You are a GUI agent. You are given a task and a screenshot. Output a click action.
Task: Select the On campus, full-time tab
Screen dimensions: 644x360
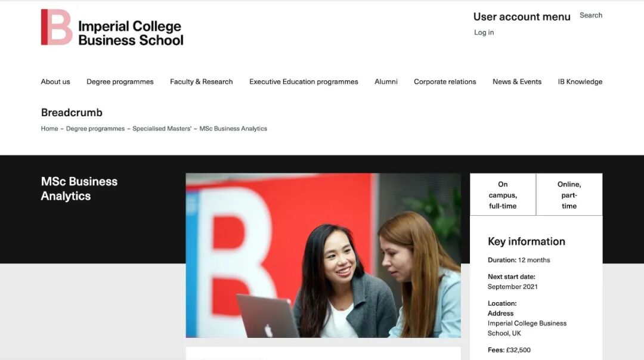(x=503, y=195)
